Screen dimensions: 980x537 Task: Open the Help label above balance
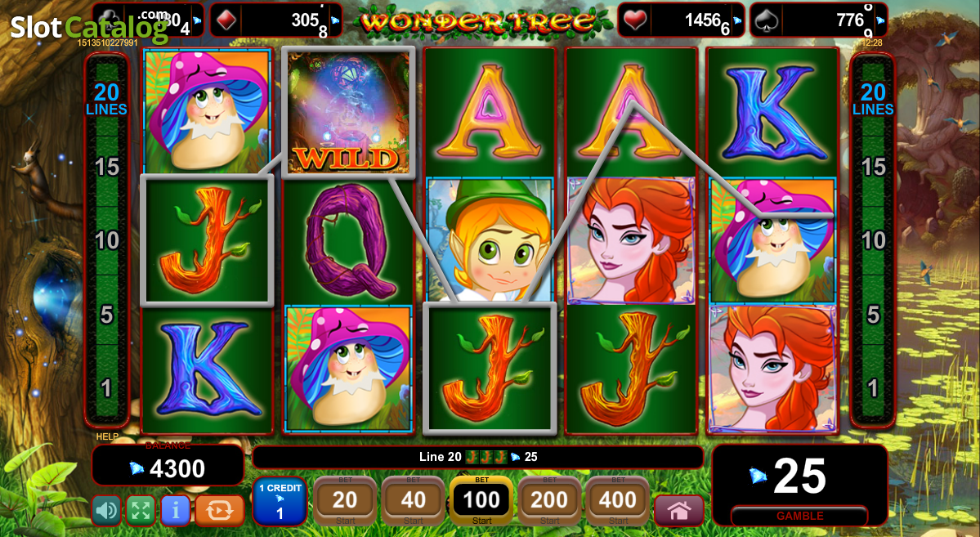click(x=107, y=436)
